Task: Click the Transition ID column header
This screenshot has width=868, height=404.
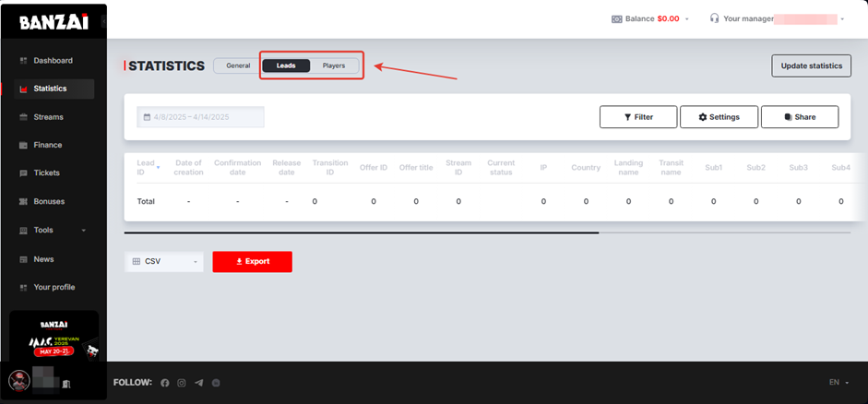Action: point(330,168)
